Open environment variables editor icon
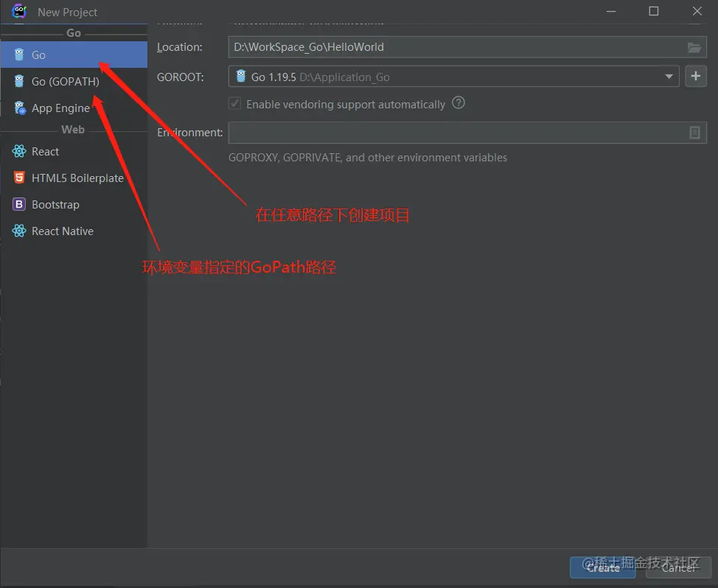The width and height of the screenshot is (718, 588). coord(694,133)
